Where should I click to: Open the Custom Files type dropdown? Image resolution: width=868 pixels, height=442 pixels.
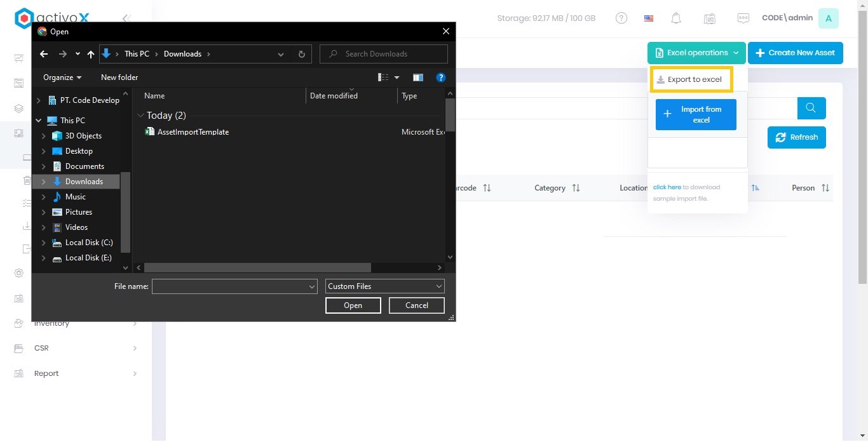click(x=384, y=286)
